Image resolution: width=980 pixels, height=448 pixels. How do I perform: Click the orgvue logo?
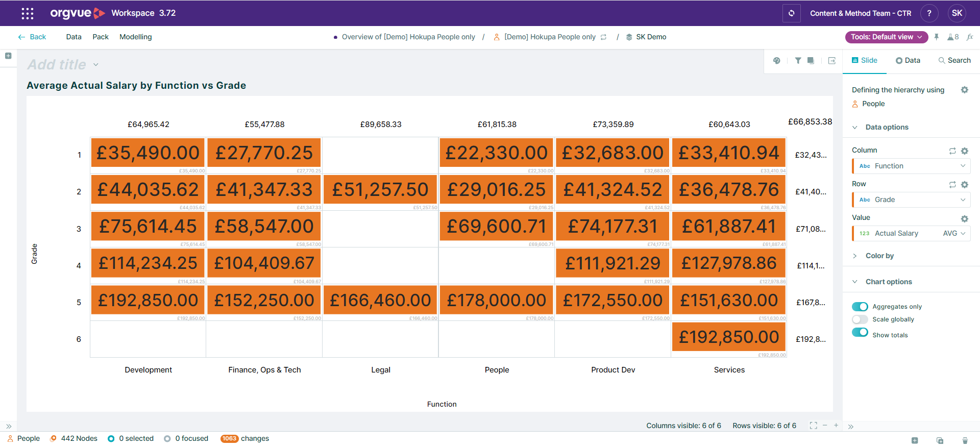tap(78, 13)
